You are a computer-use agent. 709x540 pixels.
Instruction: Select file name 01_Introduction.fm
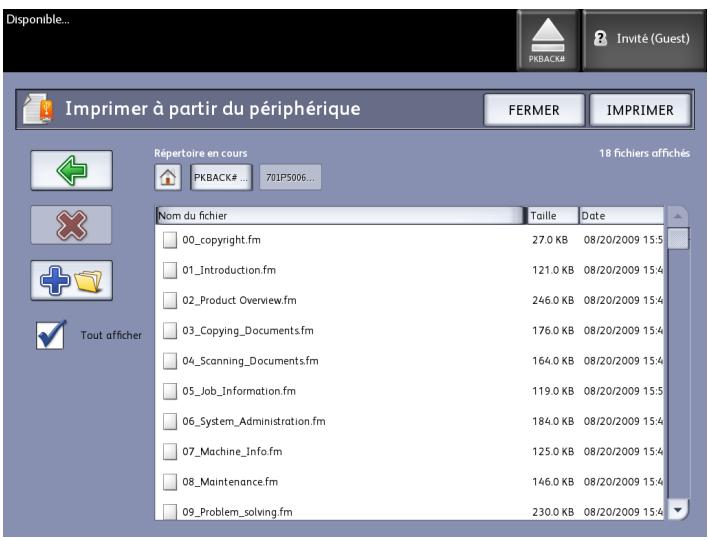(229, 270)
